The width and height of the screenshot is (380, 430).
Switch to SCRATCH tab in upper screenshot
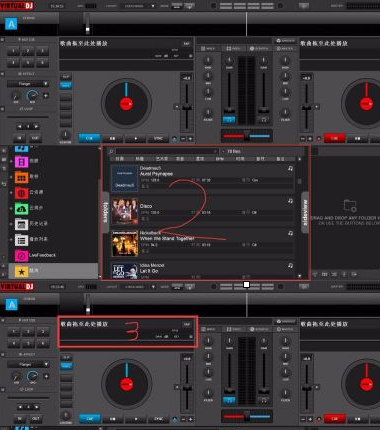(259, 49)
